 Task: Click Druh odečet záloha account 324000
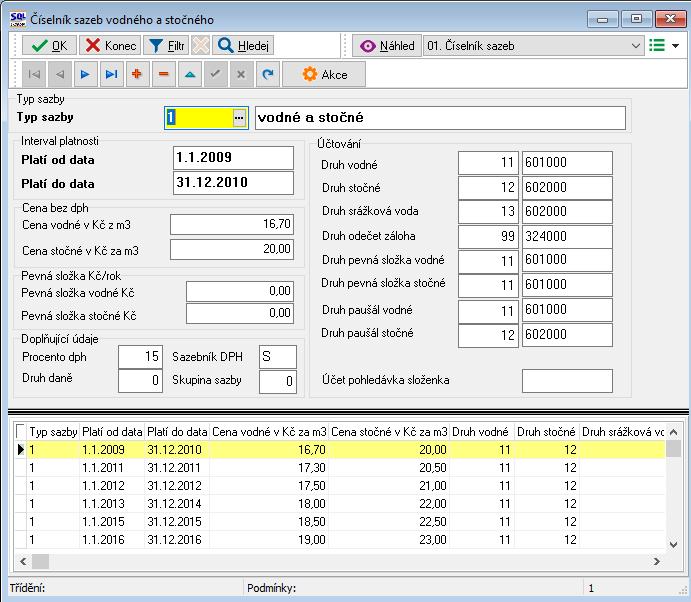[567, 237]
